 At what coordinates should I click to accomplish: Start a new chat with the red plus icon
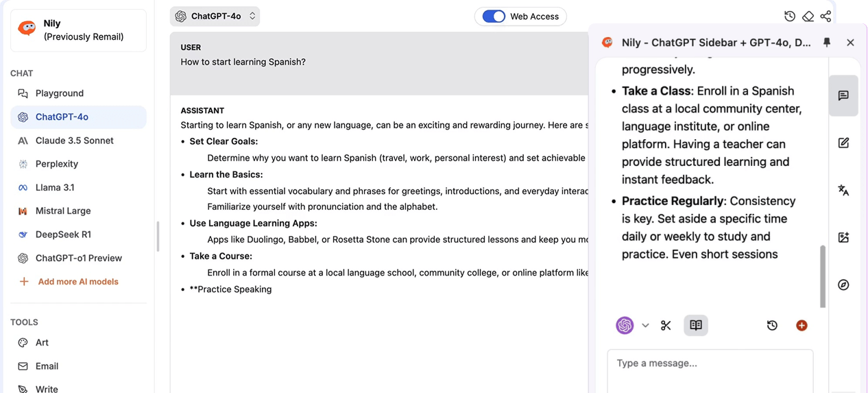801,326
